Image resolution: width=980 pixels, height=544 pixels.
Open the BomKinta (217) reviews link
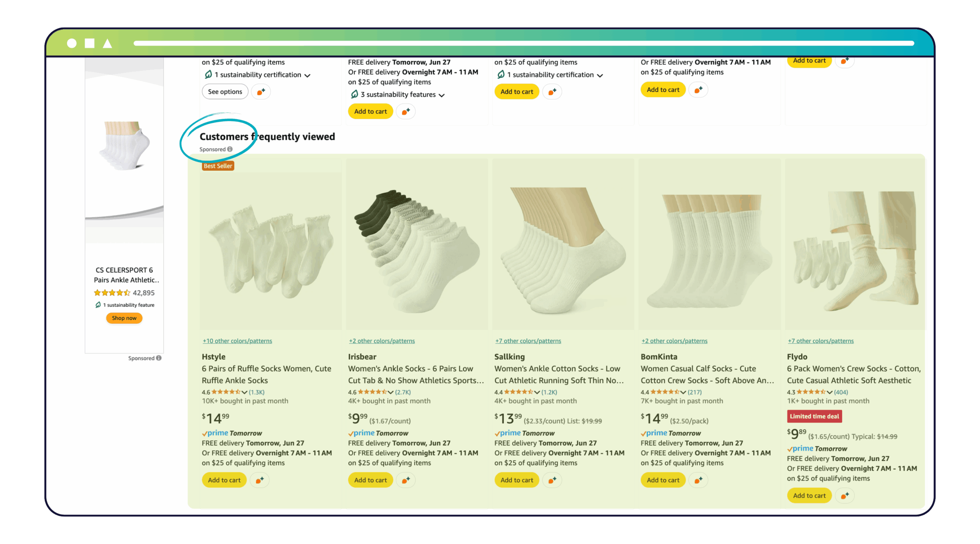click(x=695, y=392)
